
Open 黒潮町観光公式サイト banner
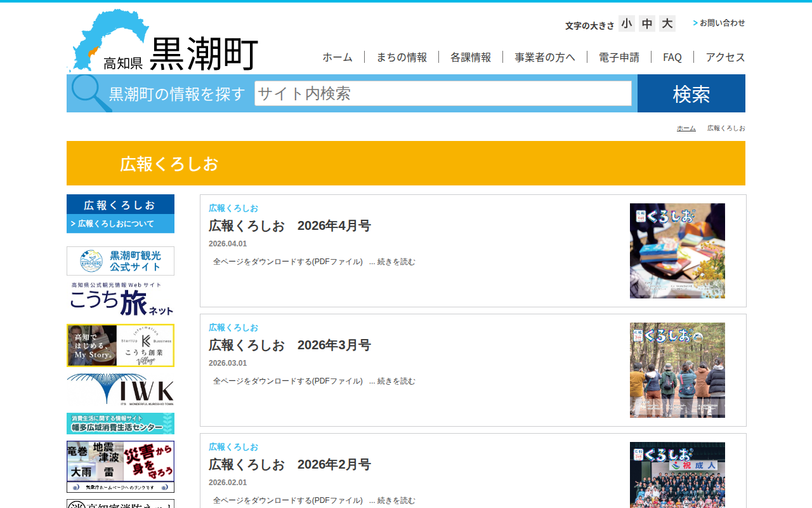[121, 261]
